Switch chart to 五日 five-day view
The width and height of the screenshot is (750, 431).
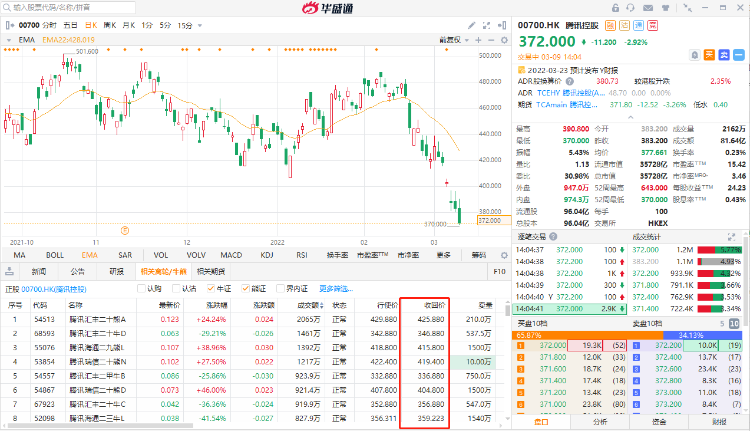[70, 25]
